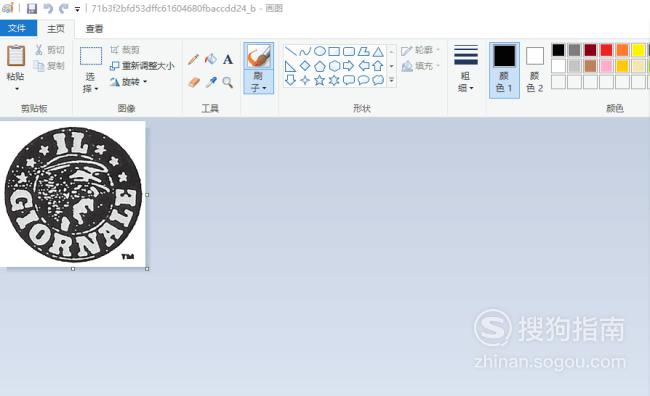Click the Redo arrow in title bar

point(63,8)
